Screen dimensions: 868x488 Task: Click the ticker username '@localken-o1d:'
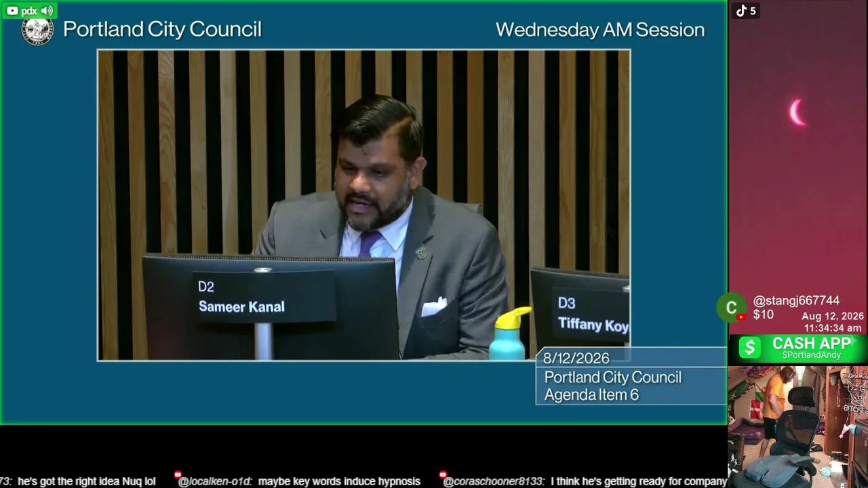coord(215,481)
